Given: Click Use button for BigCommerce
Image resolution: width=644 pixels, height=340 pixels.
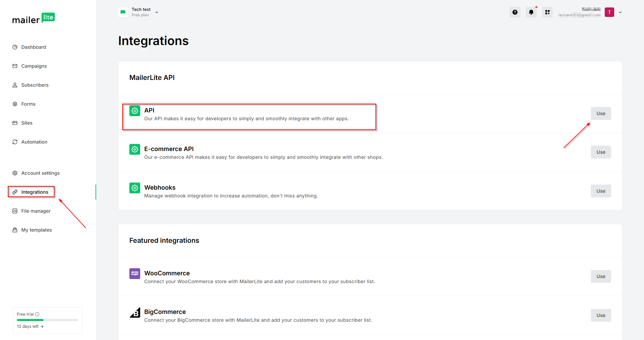Looking at the screenshot, I should (601, 315).
